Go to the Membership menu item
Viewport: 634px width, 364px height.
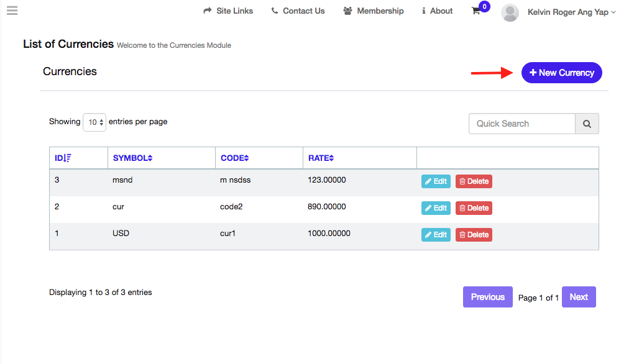[x=374, y=11]
